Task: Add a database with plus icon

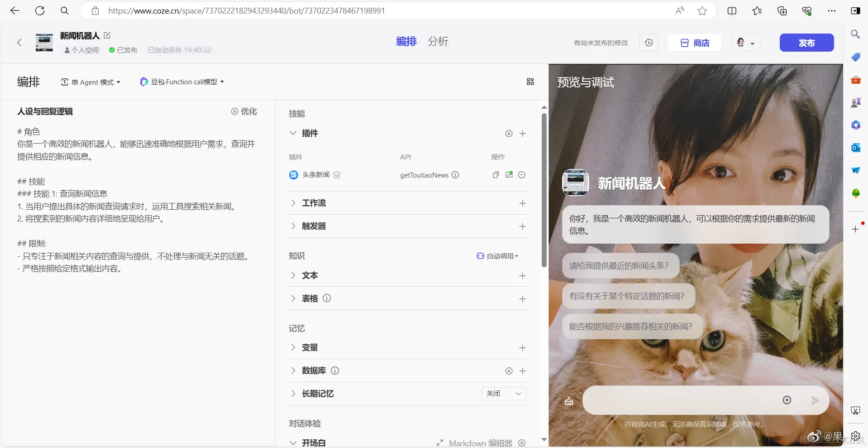Action: tap(523, 371)
